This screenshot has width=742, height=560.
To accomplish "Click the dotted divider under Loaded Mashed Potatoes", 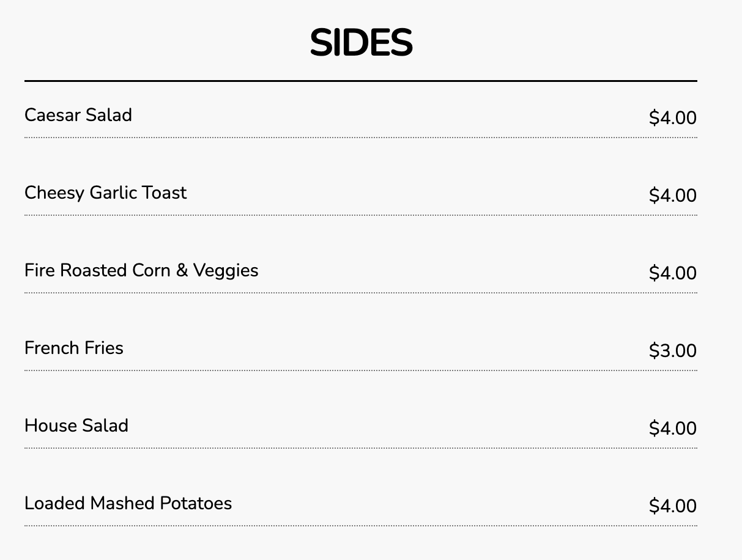I will [361, 526].
